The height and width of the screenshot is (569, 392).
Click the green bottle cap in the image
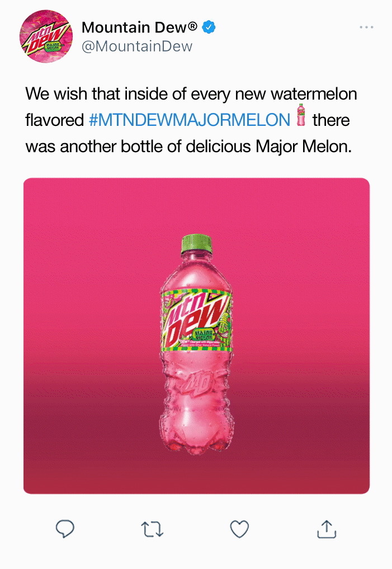[196, 243]
